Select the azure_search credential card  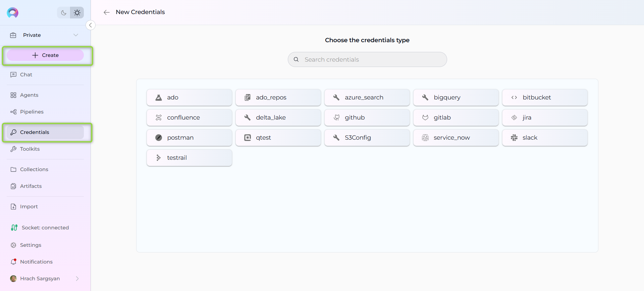[367, 97]
